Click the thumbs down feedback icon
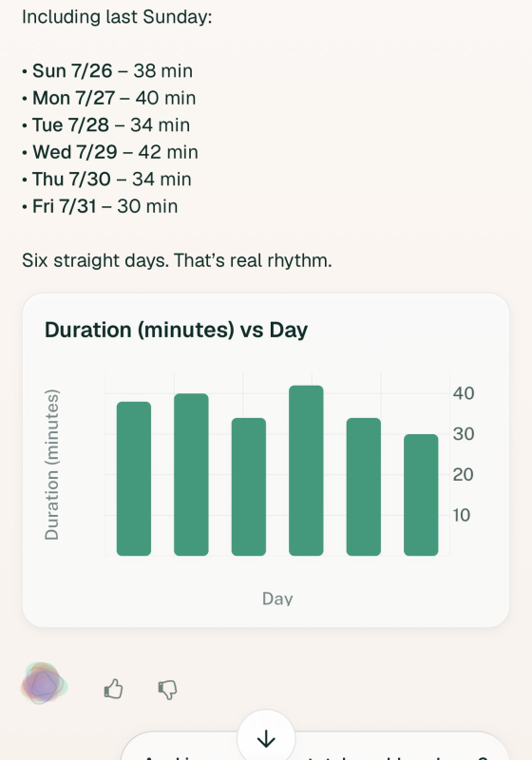 tap(167, 690)
